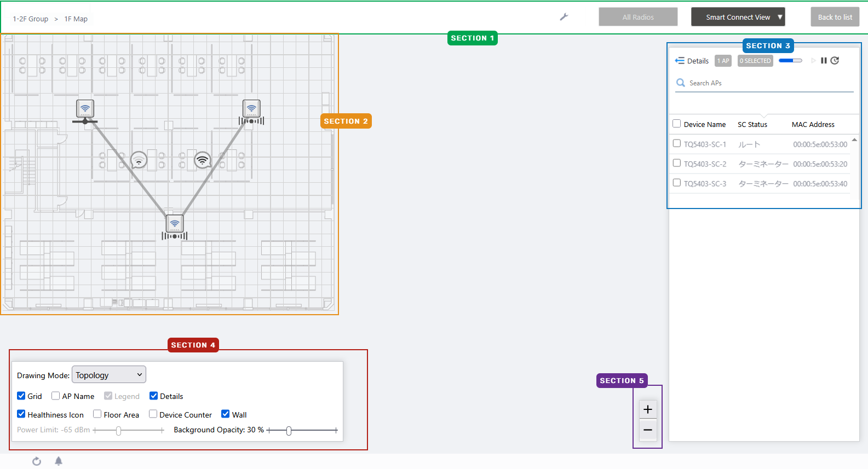Open the Drawing Mode dropdown
The height and width of the screenshot is (469, 868).
[108, 375]
